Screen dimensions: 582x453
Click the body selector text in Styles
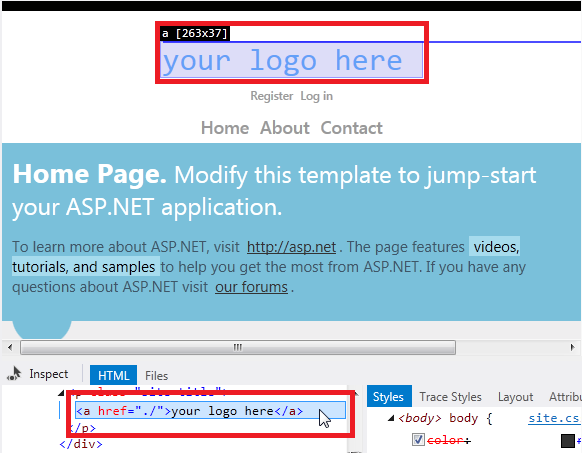point(463,418)
